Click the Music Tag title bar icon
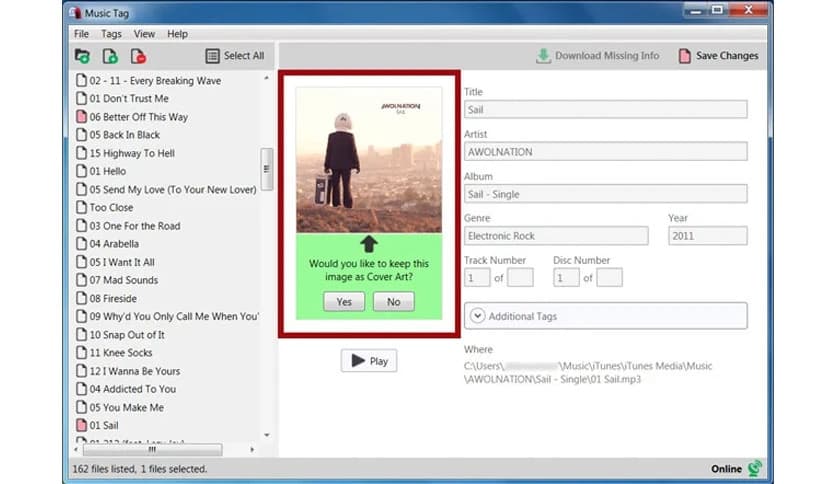The height and width of the screenshot is (484, 836). click(x=75, y=12)
